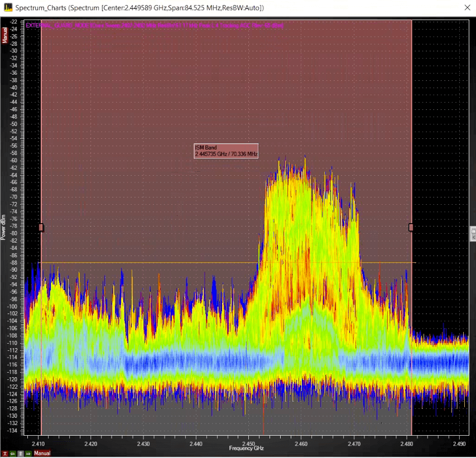
Task: Click the 2.470 frequency axis label
Action: point(354,443)
